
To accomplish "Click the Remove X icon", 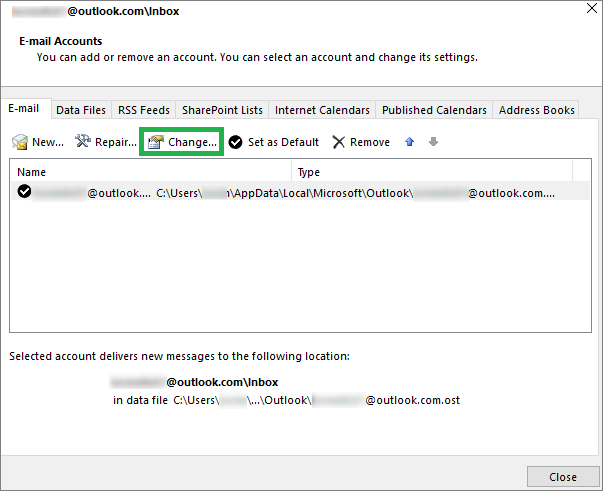I will point(338,142).
